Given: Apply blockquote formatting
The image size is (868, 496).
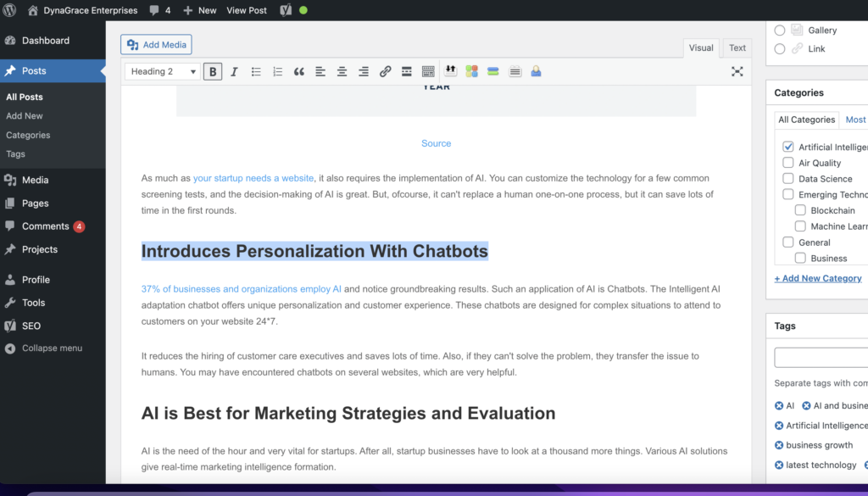Looking at the screenshot, I should point(299,72).
